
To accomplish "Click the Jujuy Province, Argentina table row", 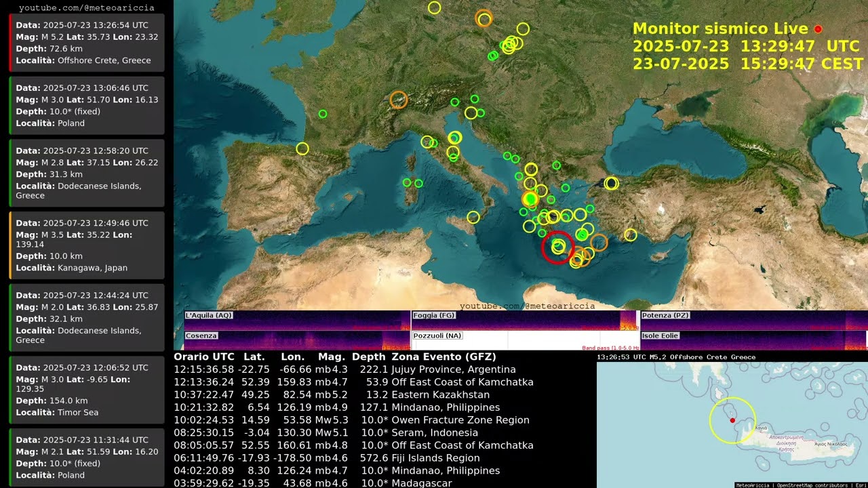I will [353, 369].
